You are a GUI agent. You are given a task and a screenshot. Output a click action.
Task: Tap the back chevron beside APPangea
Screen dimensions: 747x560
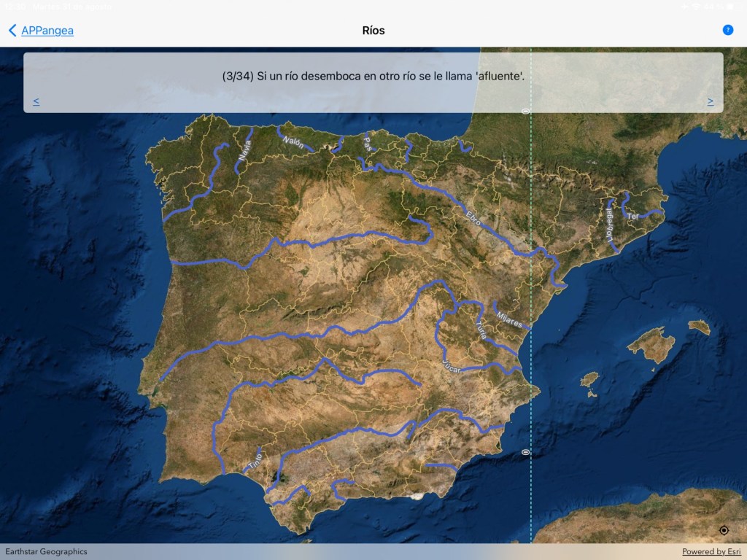point(12,31)
